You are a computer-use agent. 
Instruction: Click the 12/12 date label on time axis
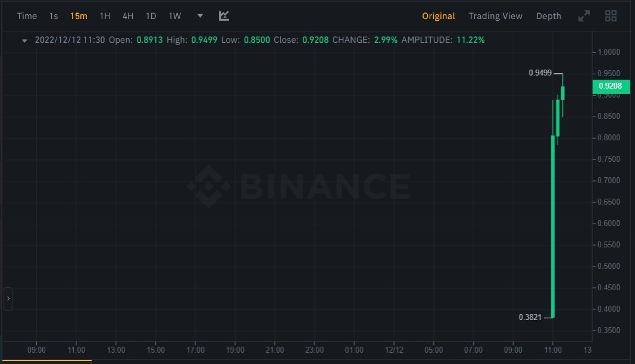pyautogui.click(x=394, y=350)
